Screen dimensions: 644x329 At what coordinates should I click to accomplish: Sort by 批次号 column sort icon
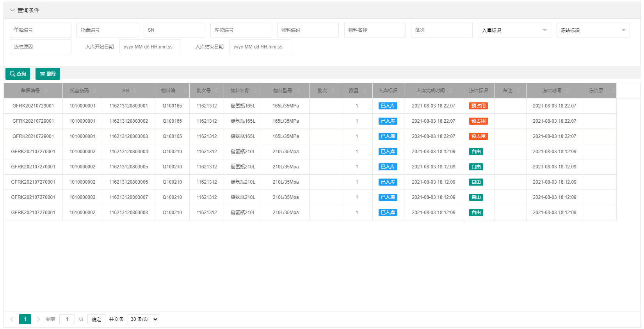(x=217, y=91)
